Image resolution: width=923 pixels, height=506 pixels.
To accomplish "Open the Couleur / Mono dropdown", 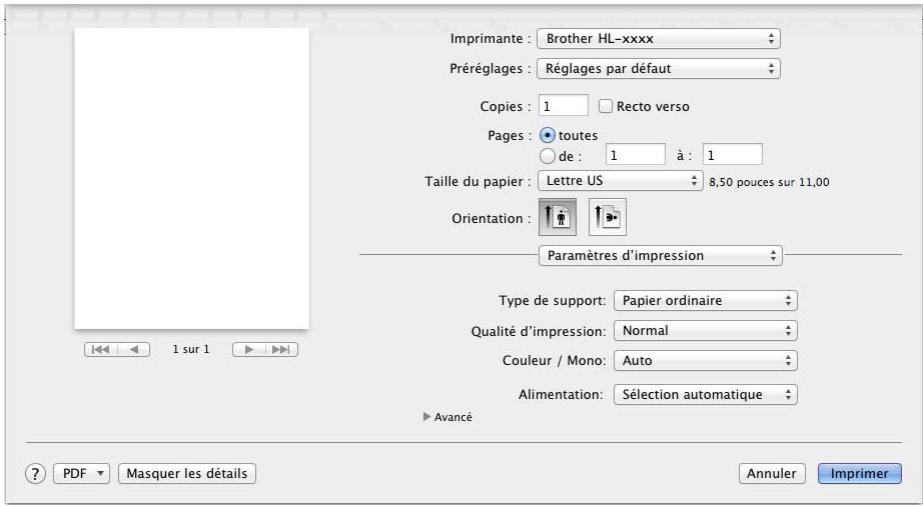I will (705, 361).
